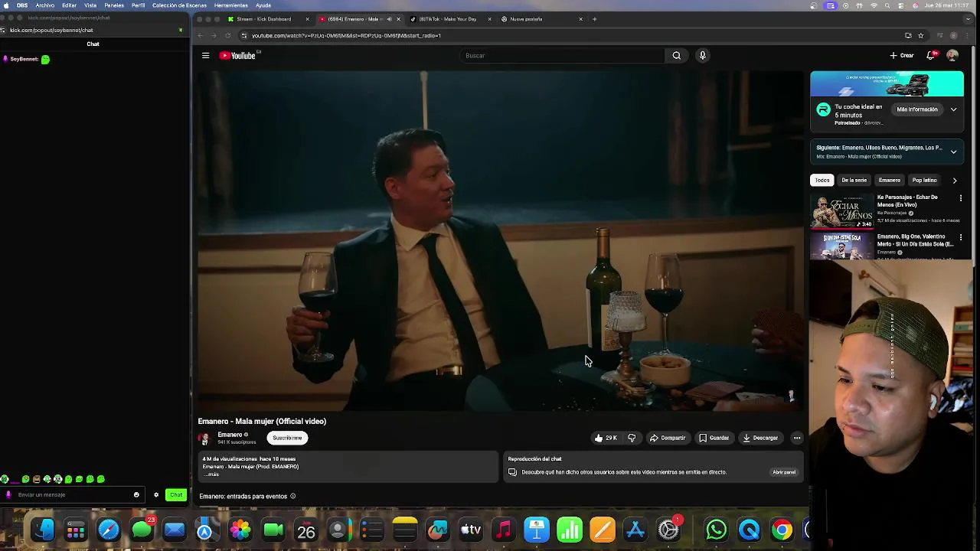Open Finder in the Dock

pyautogui.click(x=43, y=530)
